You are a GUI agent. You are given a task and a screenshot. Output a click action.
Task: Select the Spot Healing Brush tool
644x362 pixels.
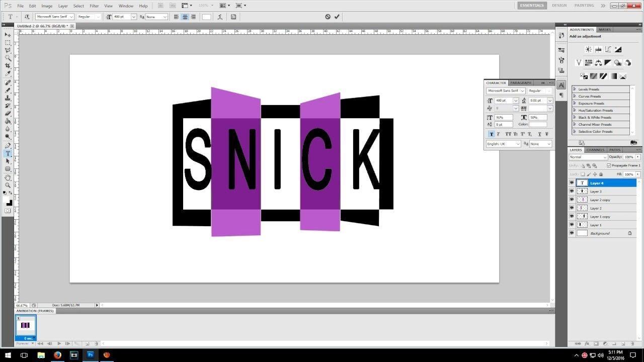pos(8,82)
